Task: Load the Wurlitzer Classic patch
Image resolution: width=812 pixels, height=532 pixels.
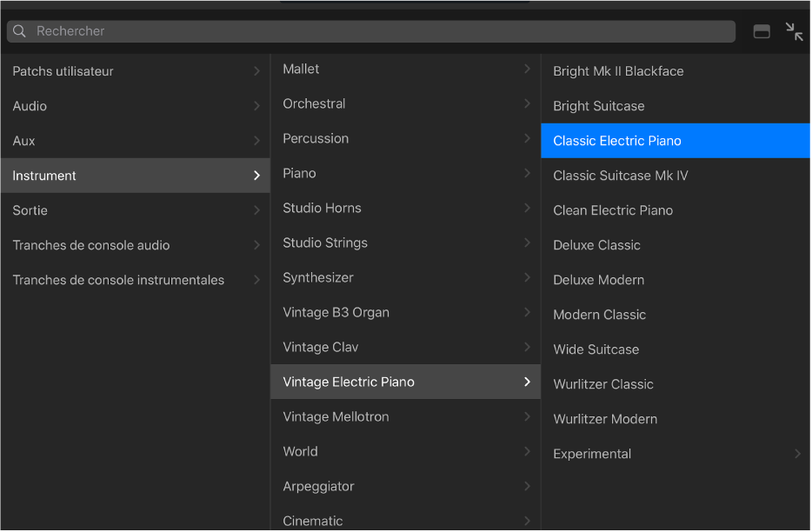Action: pyautogui.click(x=676, y=384)
